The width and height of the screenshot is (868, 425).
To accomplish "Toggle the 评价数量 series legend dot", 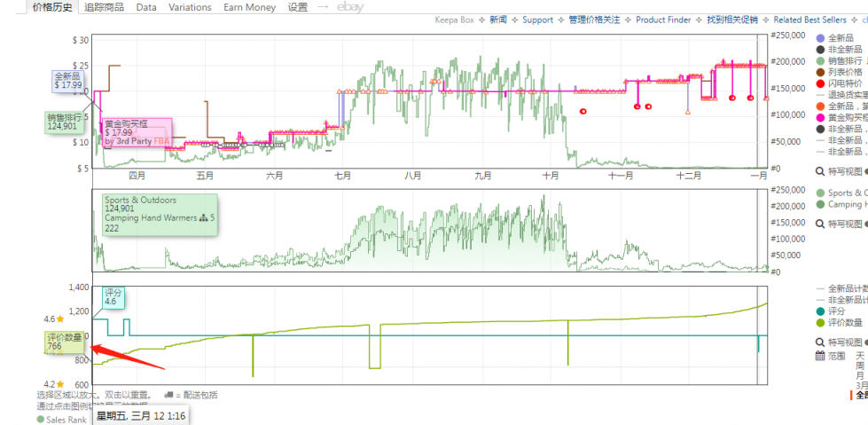I will click(820, 322).
